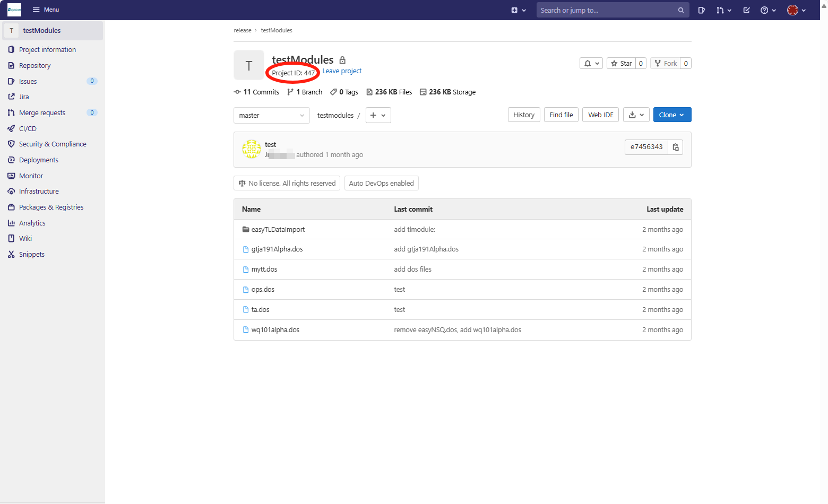
Task: Click the search magnifier icon
Action: (x=681, y=10)
